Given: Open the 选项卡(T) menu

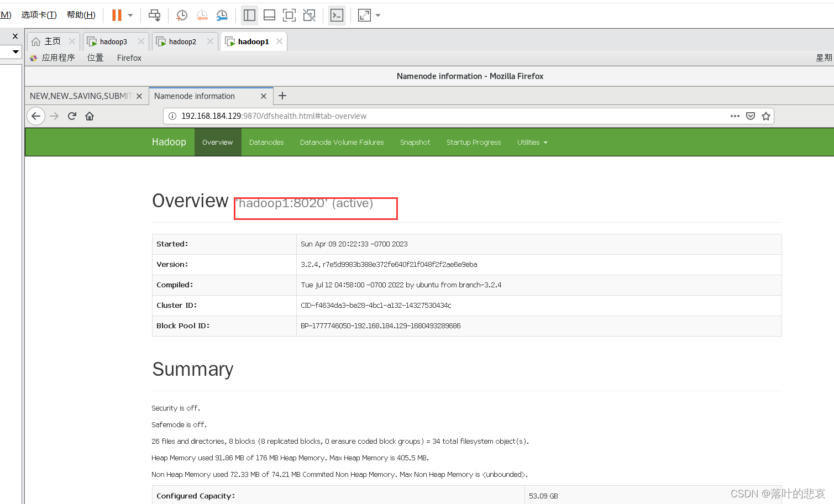Looking at the screenshot, I should pyautogui.click(x=39, y=15).
